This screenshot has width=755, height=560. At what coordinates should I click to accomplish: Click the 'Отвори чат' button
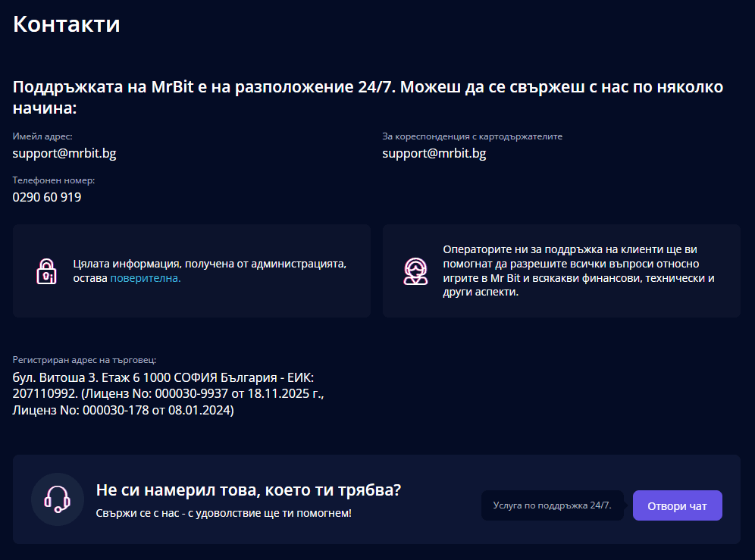click(x=677, y=505)
